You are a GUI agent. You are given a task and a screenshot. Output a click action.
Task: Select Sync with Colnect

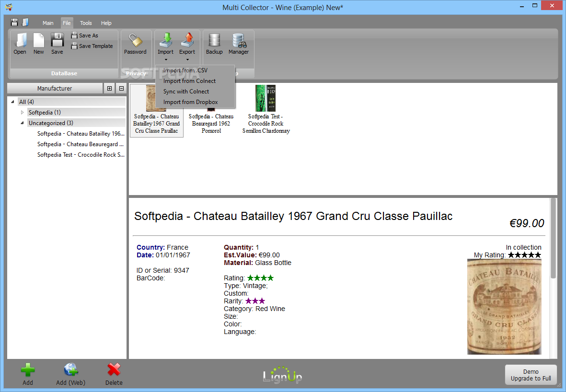pos(195,92)
